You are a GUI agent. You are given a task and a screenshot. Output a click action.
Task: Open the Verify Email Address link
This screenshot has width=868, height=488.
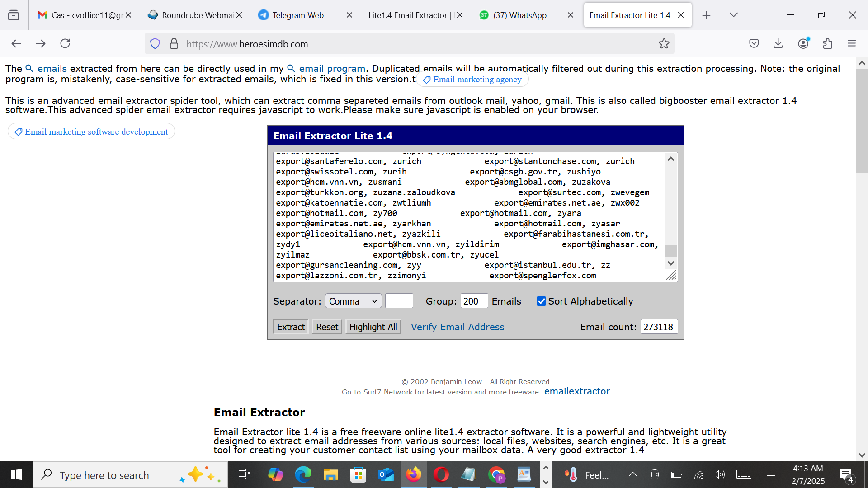(458, 327)
